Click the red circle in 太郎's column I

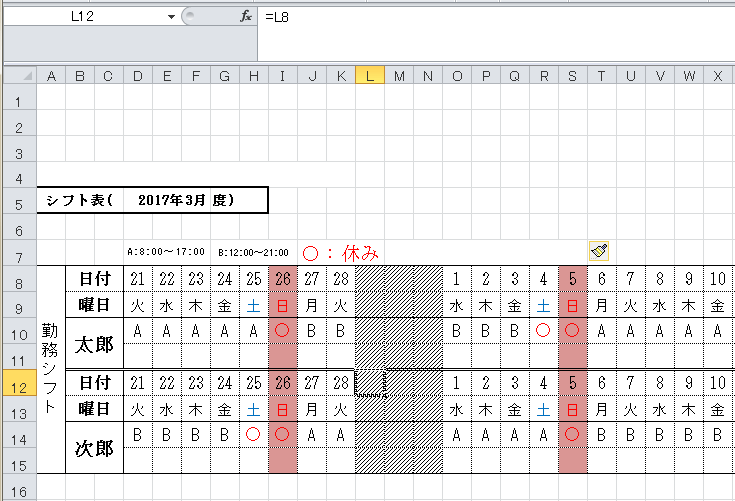click(282, 330)
